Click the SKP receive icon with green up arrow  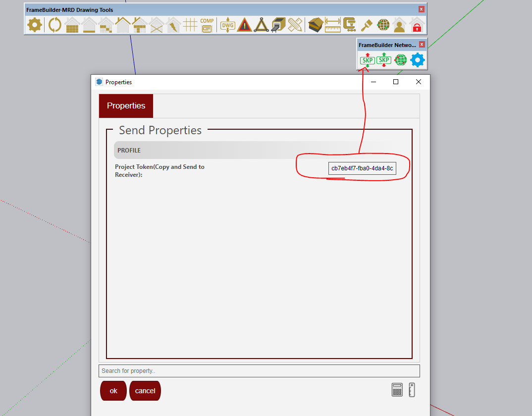pyautogui.click(x=384, y=60)
